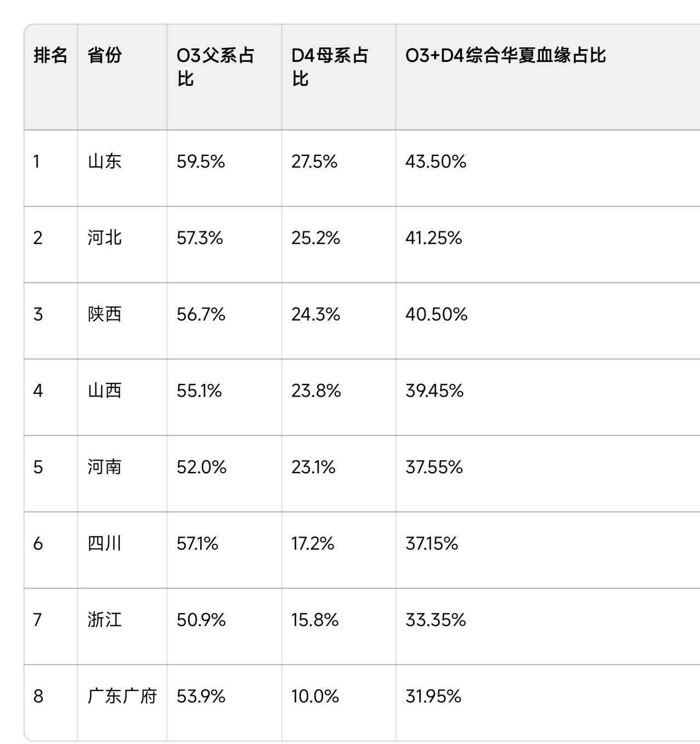Select the 山东 province cell
700x744 pixels.
[104, 161]
